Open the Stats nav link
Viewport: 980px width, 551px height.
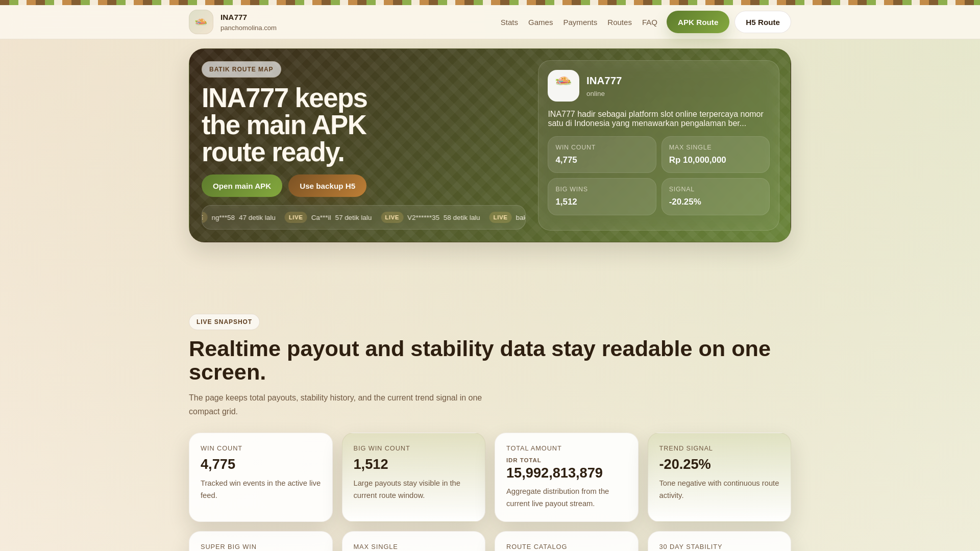[509, 22]
